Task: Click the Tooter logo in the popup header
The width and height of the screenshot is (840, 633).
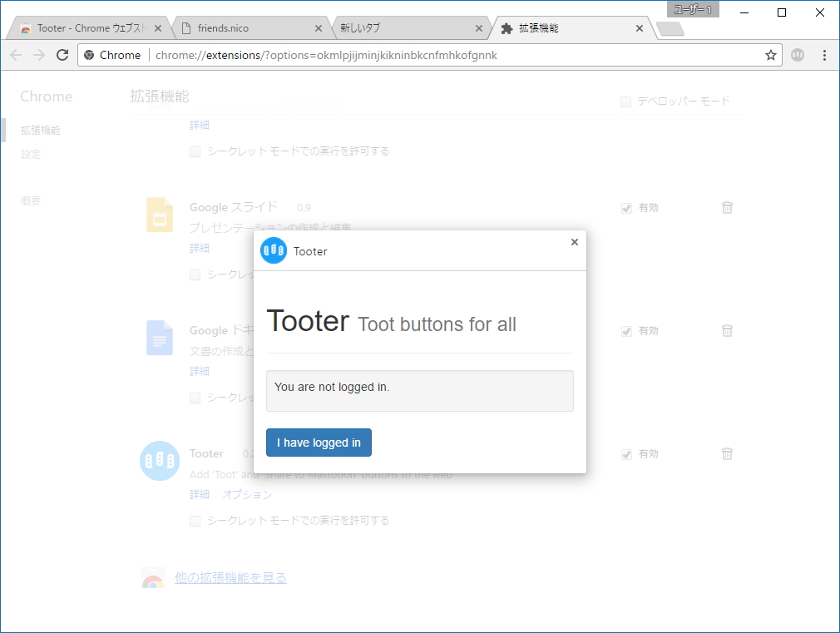Action: tap(274, 250)
